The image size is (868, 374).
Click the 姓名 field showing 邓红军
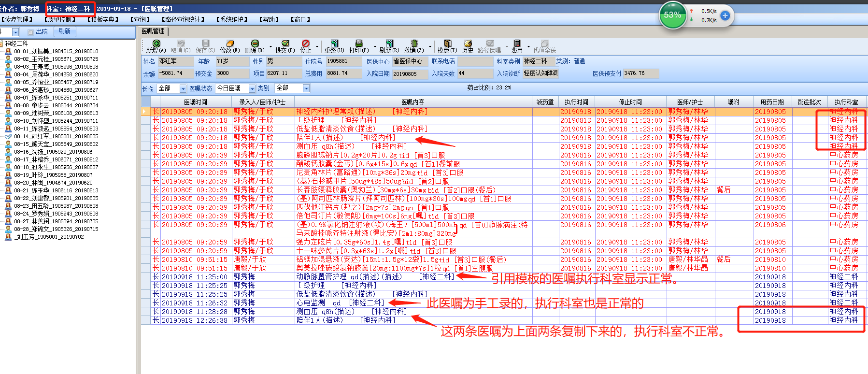[175, 61]
